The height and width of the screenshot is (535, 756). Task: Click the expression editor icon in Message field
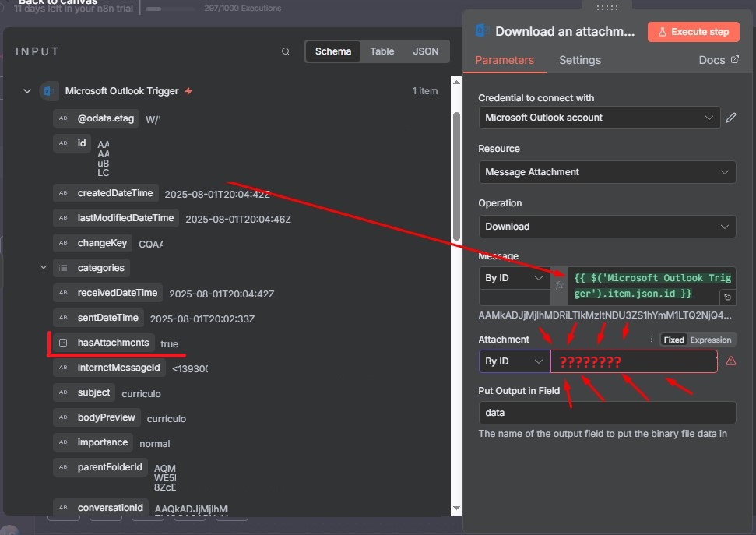pyautogui.click(x=727, y=297)
